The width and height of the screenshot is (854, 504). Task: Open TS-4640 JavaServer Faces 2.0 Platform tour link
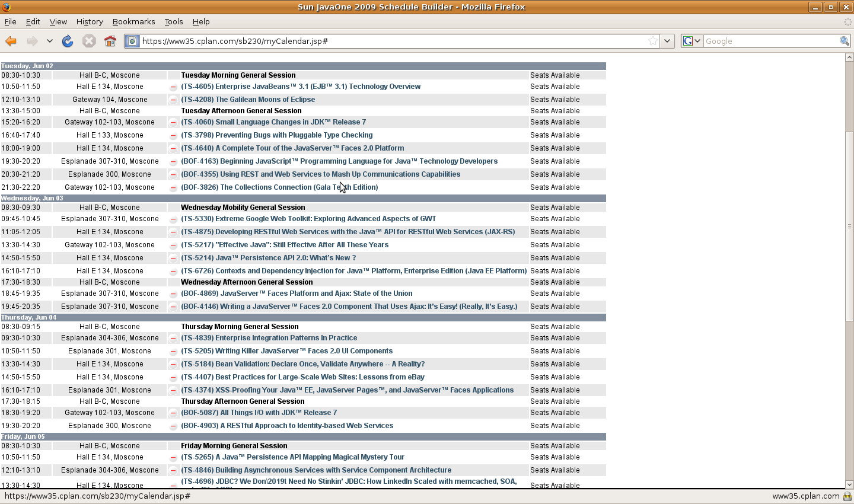[x=292, y=148]
